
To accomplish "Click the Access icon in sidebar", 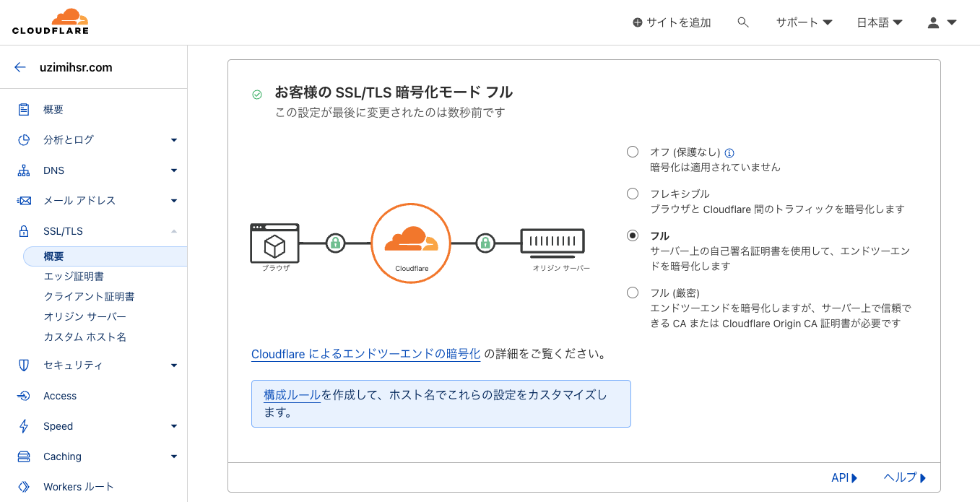I will point(24,396).
